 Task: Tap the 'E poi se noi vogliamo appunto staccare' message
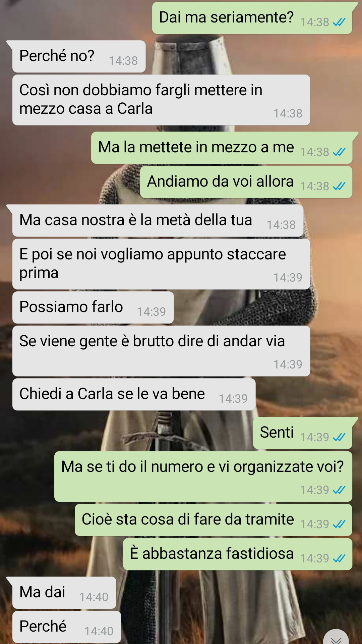pyautogui.click(x=161, y=264)
